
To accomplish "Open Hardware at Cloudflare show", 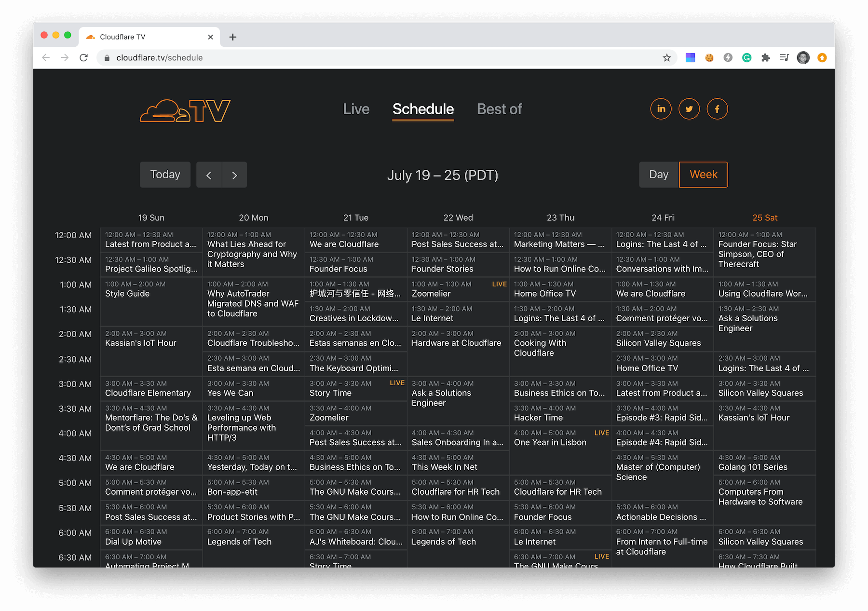I will (458, 352).
